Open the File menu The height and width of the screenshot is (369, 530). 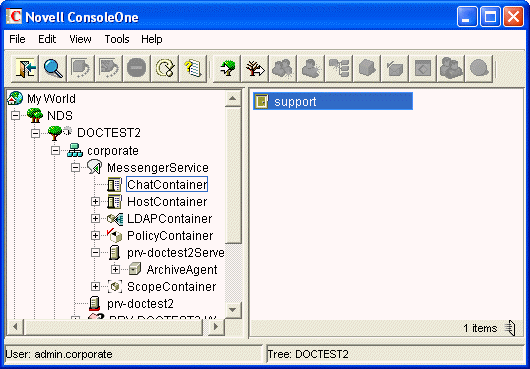(x=17, y=39)
